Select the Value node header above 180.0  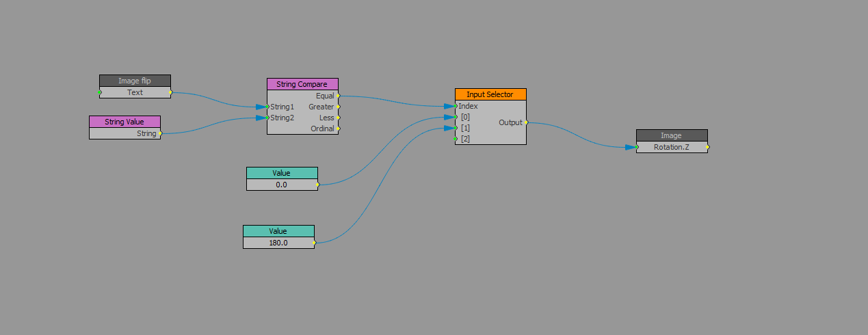(278, 231)
